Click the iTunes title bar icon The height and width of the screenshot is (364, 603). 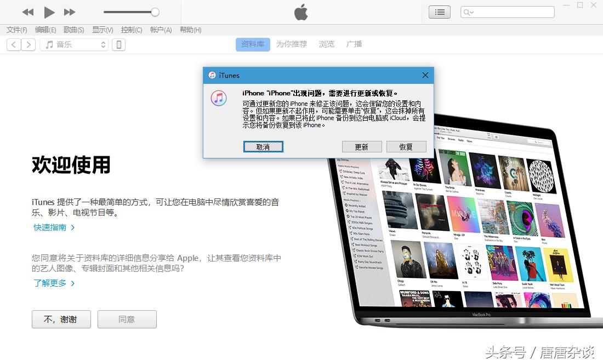pos(212,75)
